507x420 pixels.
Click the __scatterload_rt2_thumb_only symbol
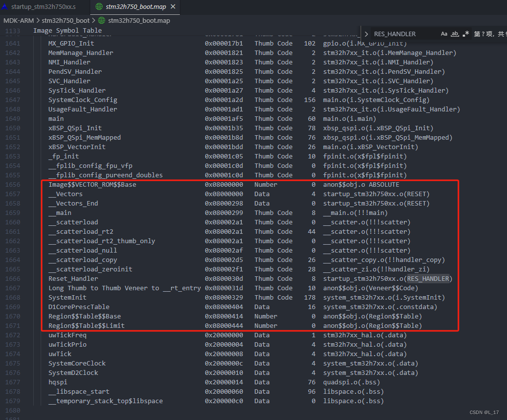[102, 241]
